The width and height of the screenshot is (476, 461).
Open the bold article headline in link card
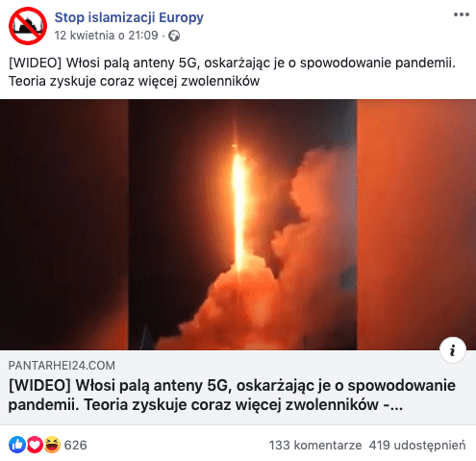[232, 395]
